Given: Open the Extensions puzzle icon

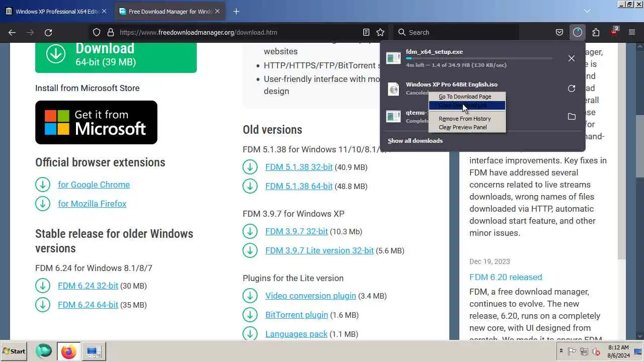Looking at the screenshot, I should [x=596, y=32].
